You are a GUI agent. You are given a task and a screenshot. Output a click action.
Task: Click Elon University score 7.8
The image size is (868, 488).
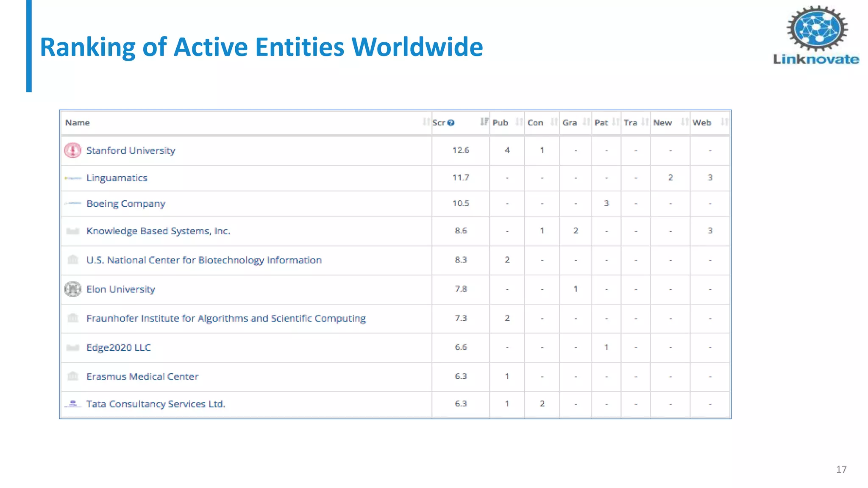click(461, 289)
